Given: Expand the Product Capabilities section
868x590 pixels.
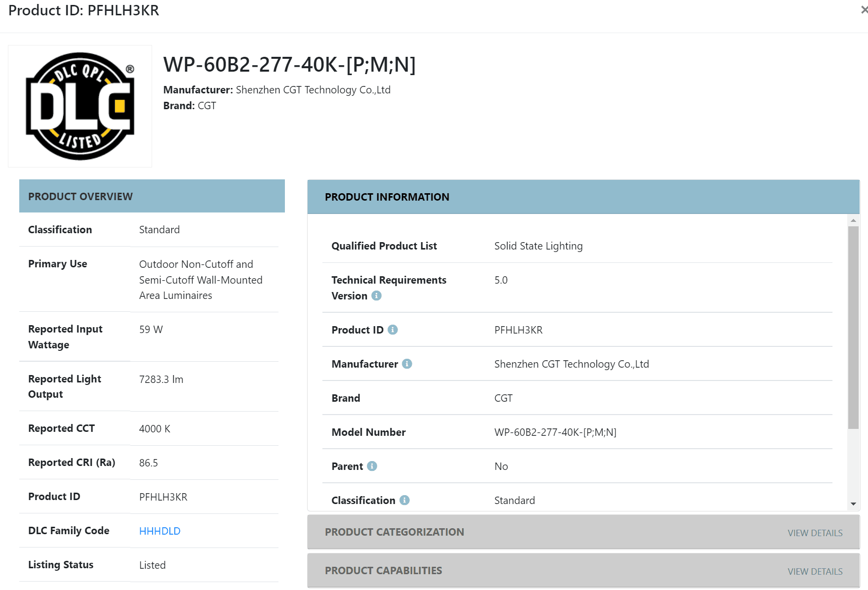Looking at the screenshot, I should (x=583, y=571).
